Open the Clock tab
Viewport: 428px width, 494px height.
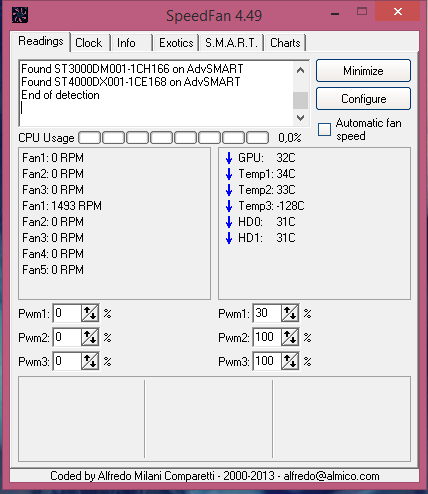point(89,43)
